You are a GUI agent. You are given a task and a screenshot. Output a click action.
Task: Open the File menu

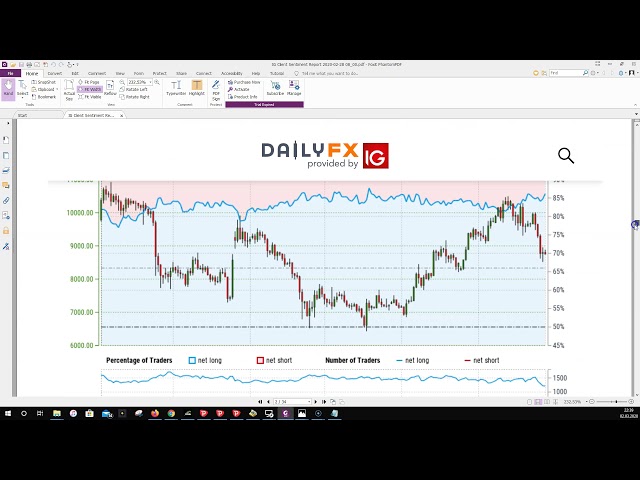tap(10, 73)
